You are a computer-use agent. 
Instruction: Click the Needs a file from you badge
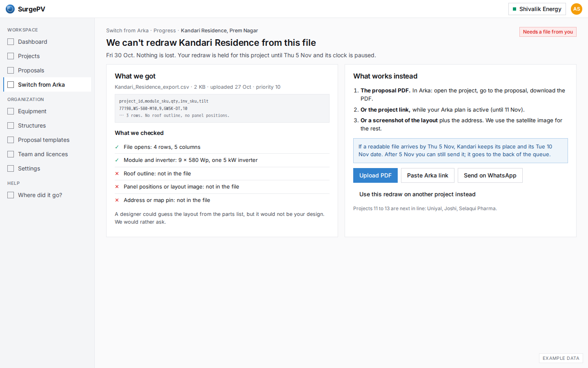click(548, 32)
